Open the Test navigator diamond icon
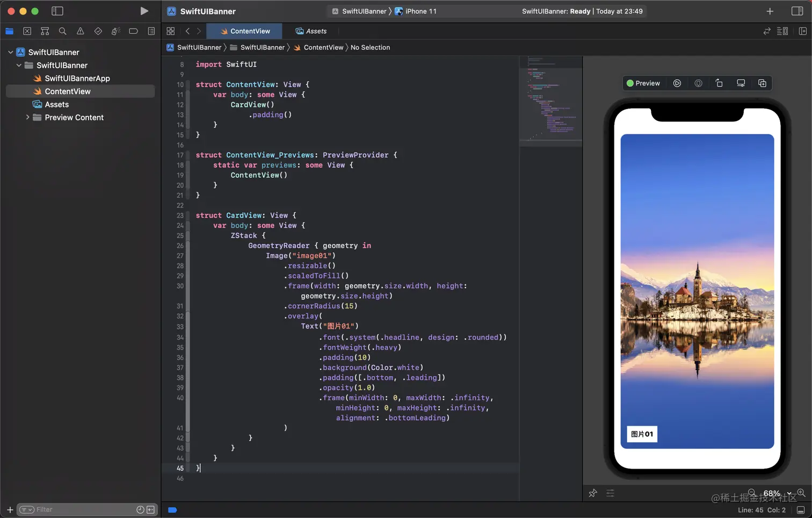The image size is (812, 518). tap(98, 31)
